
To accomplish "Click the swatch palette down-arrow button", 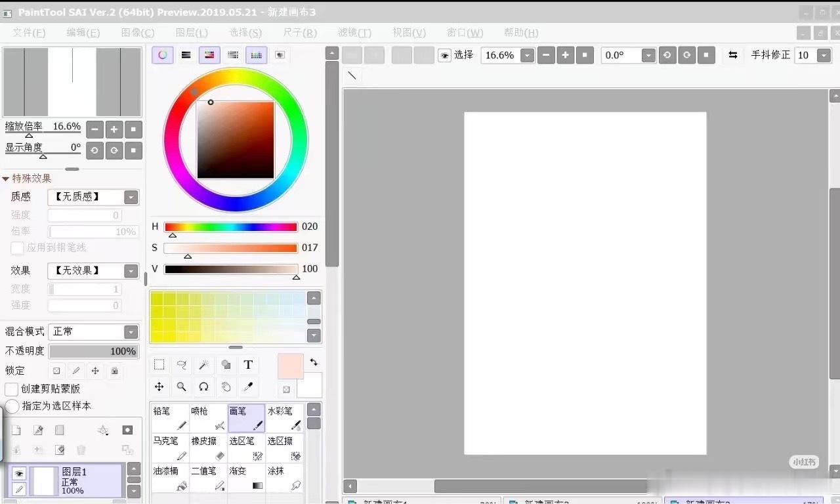I will pos(314,336).
